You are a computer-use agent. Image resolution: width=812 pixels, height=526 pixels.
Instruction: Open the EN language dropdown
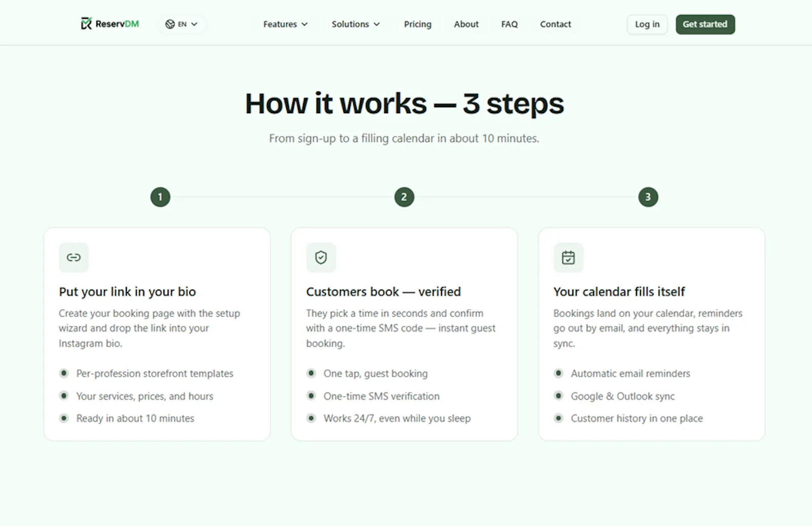pos(182,24)
